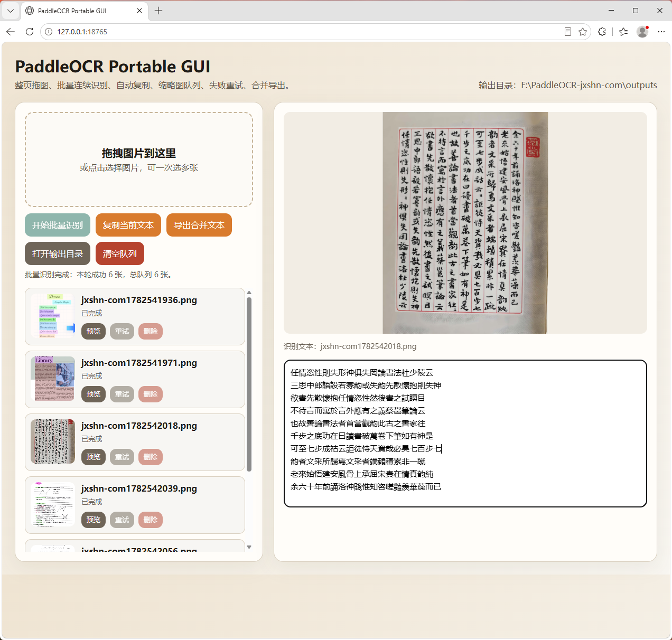Viewport: 672px width, 640px height.
Task: Retry jxshn-com1782541936.png with 重试
Action: tap(122, 331)
